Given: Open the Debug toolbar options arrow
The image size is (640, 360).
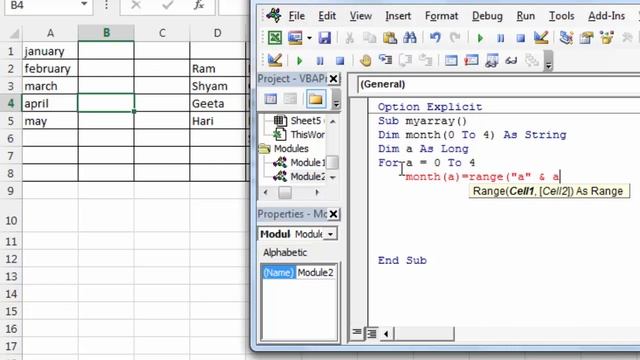Looking at the screenshot, I should click(x=548, y=61).
